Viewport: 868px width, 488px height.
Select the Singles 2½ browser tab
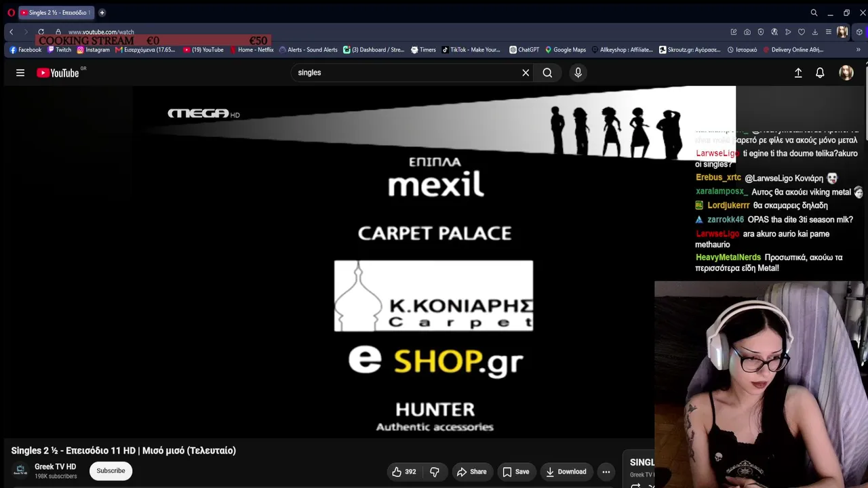(x=55, y=12)
